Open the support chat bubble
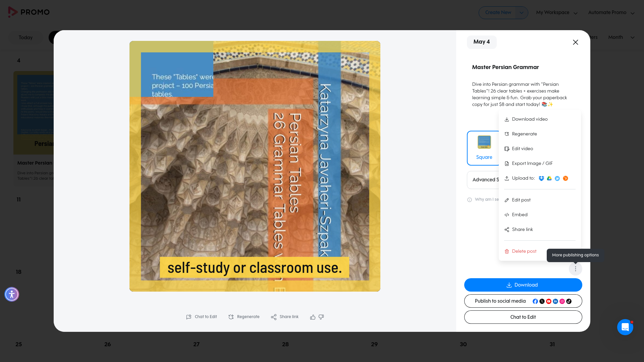The width and height of the screenshot is (644, 362). [625, 327]
